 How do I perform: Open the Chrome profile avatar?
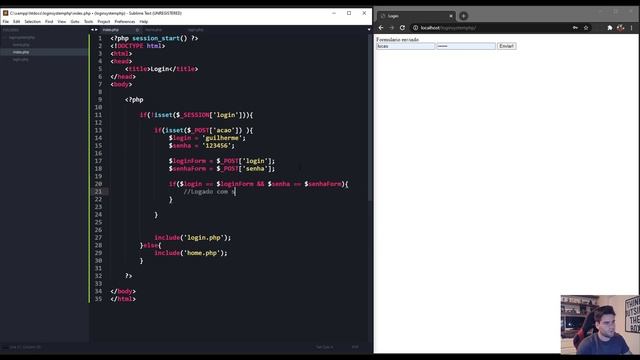point(620,28)
